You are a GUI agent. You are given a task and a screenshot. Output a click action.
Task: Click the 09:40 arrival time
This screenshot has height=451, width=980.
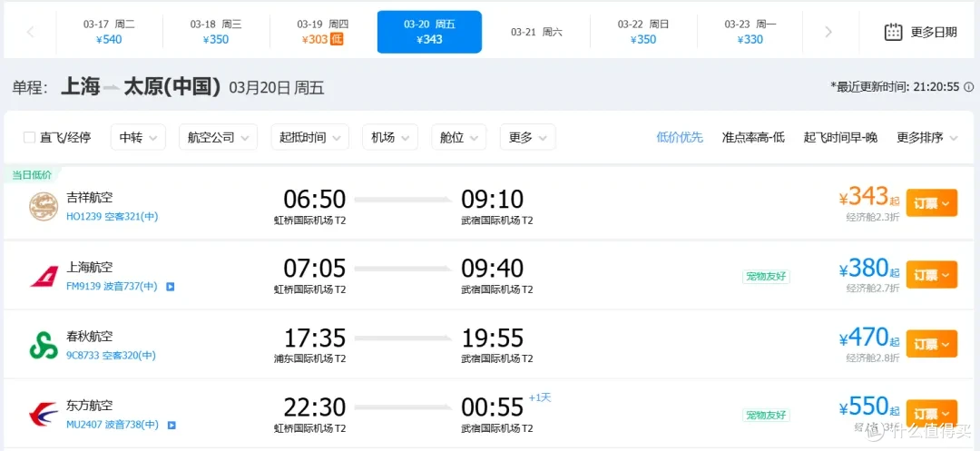tap(493, 270)
